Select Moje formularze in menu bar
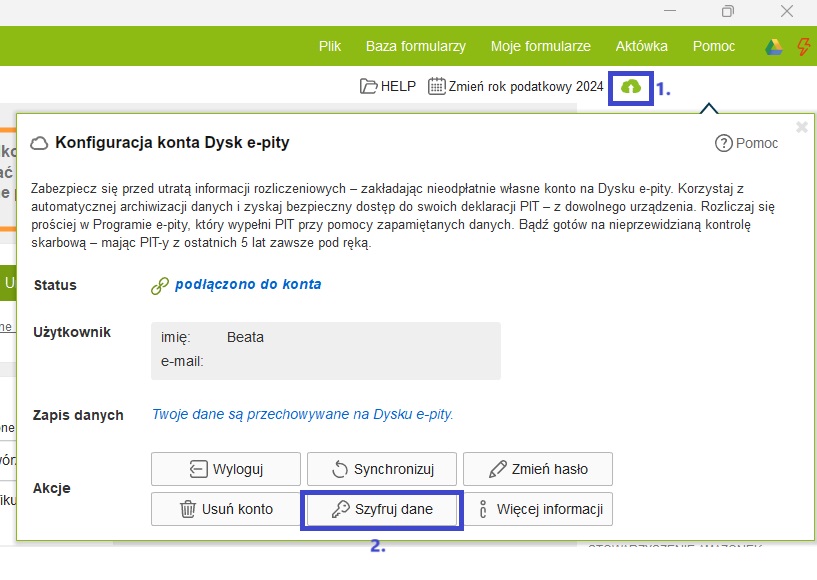 (540, 46)
